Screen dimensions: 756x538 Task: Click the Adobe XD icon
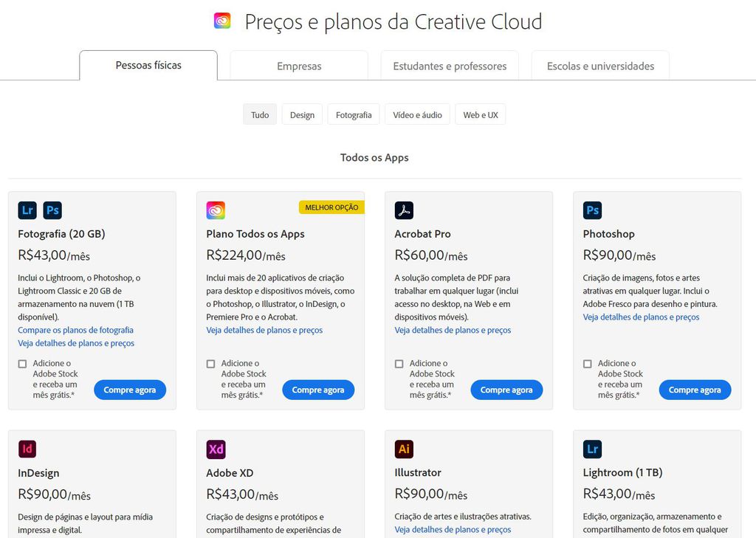[x=216, y=449]
